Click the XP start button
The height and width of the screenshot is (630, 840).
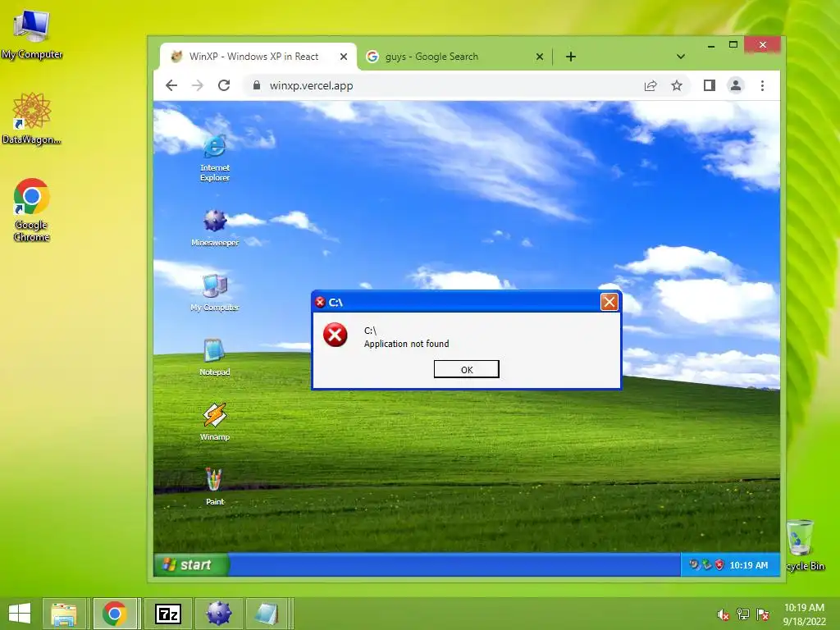click(191, 564)
